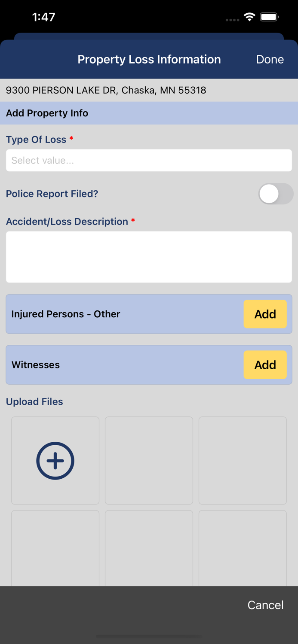Tap the plus icon to upload a file
Screen dimensions: 298x644
[x=55, y=460]
